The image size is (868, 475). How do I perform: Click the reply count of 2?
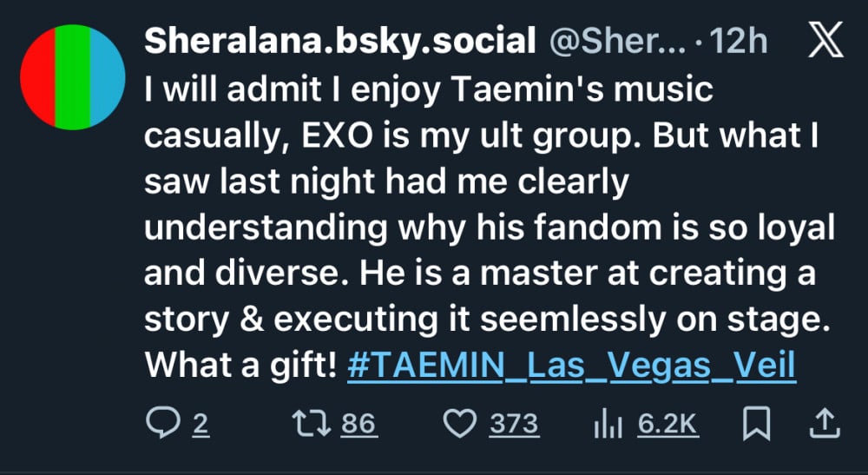point(201,423)
